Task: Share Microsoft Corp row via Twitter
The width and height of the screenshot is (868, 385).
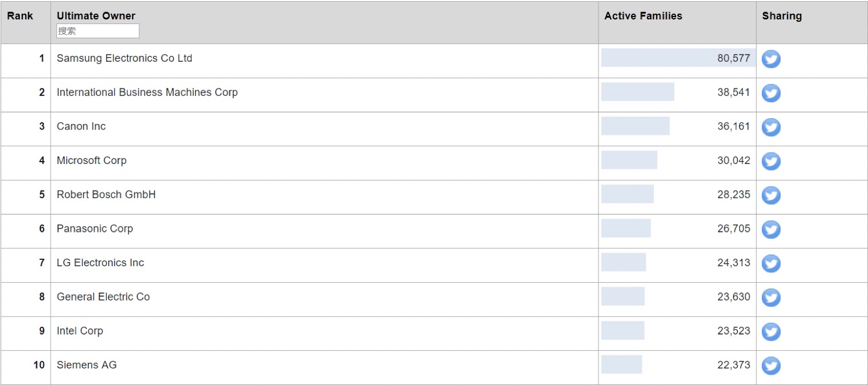Action: [x=771, y=161]
